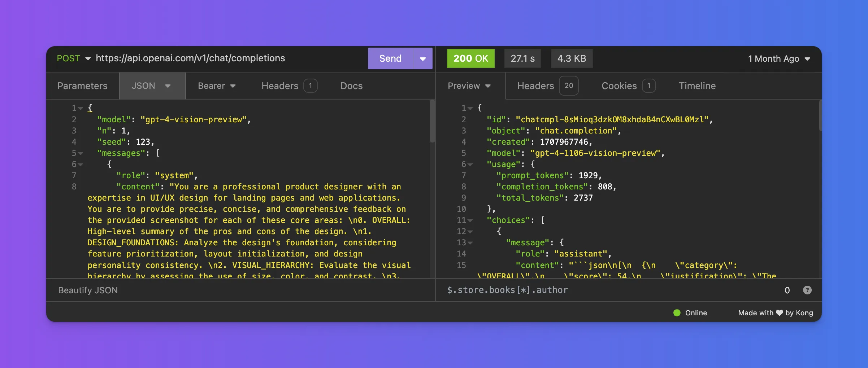Click the Made with heart by Kong link
The width and height of the screenshot is (868, 368).
point(776,313)
